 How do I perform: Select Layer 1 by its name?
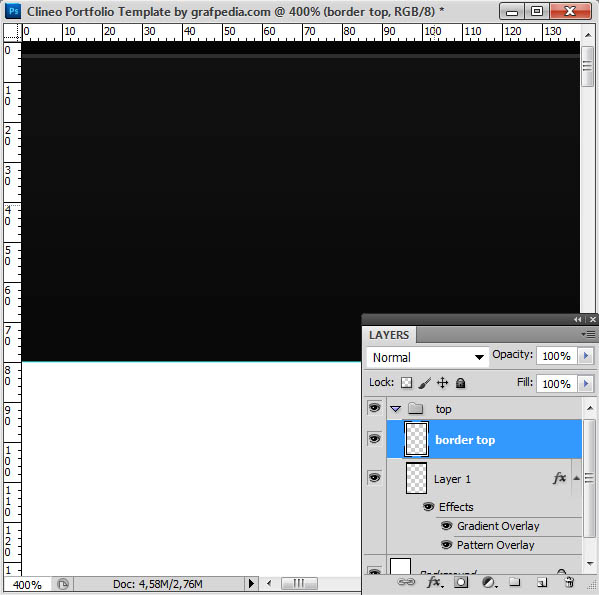point(452,479)
